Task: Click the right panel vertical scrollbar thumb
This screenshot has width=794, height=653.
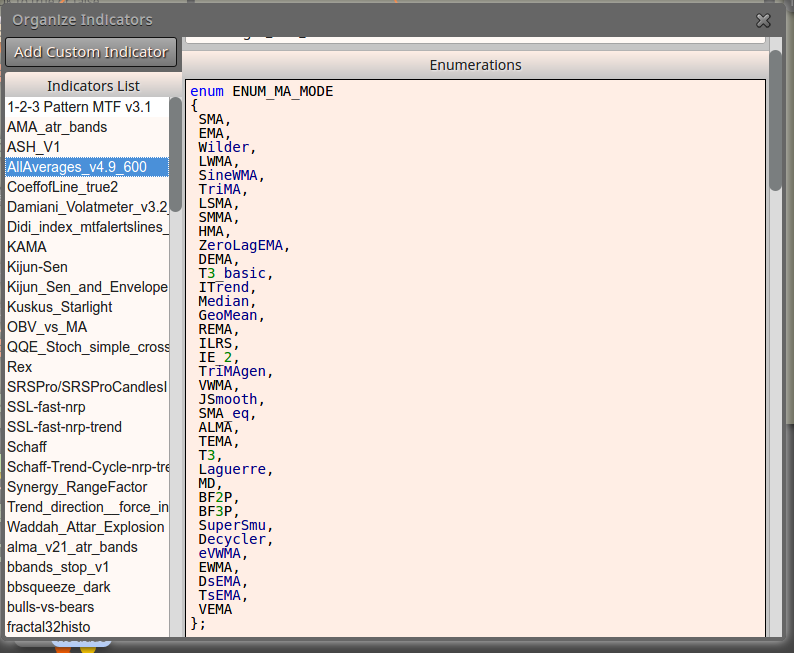Action: [x=775, y=120]
